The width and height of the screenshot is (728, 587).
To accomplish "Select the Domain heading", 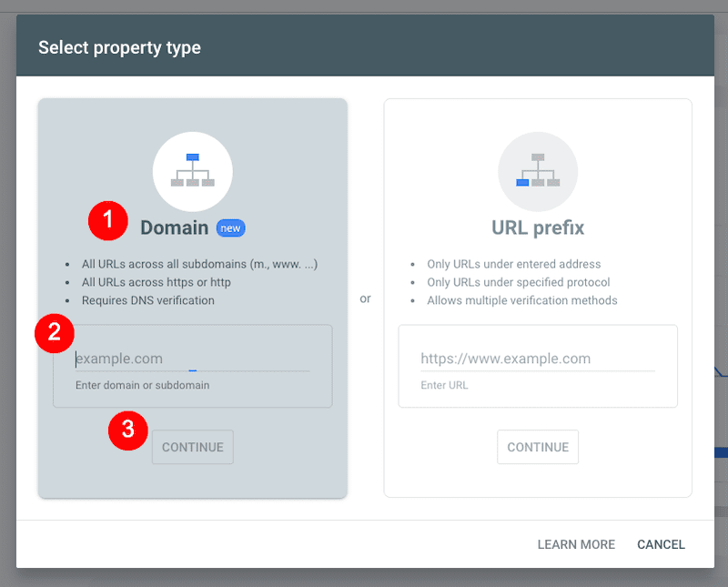I will 175,228.
